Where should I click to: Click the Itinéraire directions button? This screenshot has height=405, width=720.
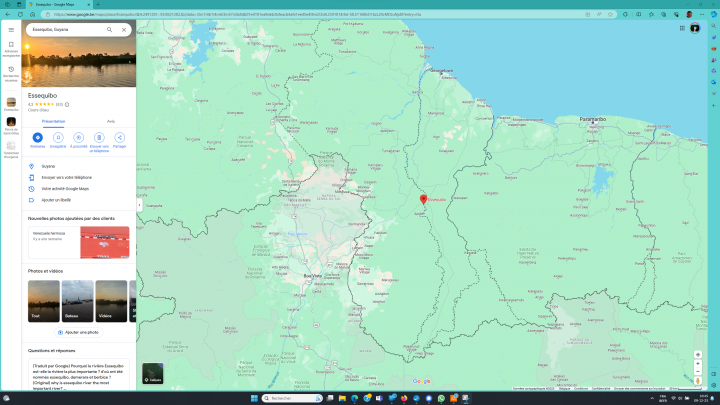(x=38, y=140)
